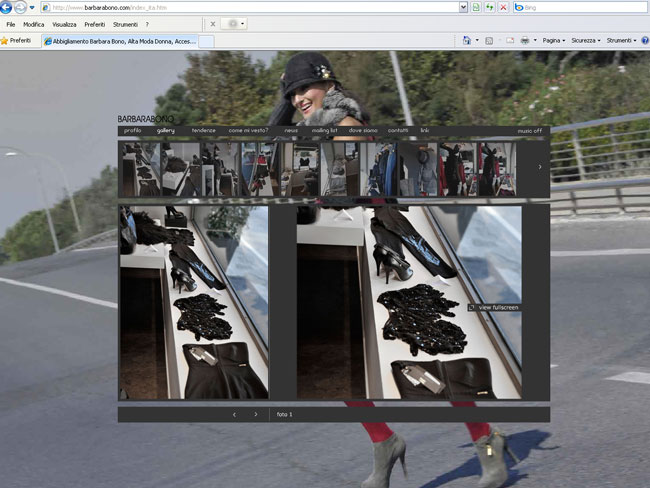Open the Sicurezza command bar dropdown
The height and width of the screenshot is (488, 650).
586,40
